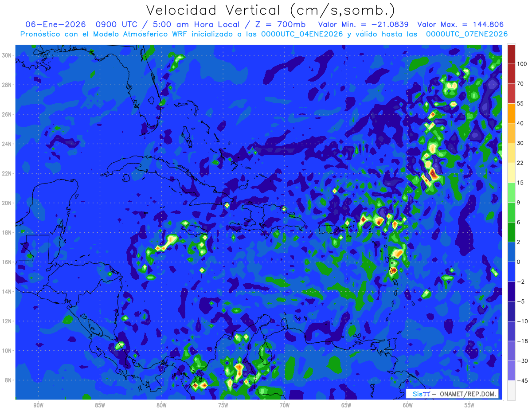The width and height of the screenshot is (532, 411).
Task: Click the light green 9 colorbar segment
Action: pos(511,192)
